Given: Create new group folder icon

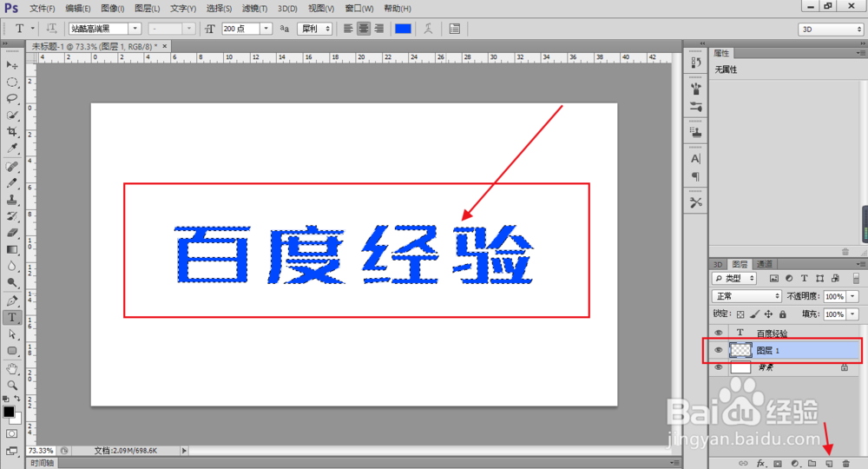Looking at the screenshot, I should click(x=812, y=464).
